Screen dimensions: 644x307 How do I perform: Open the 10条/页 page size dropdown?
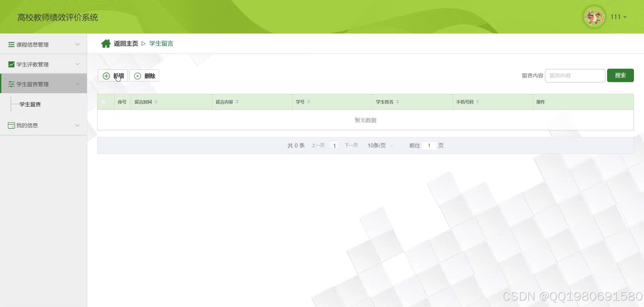pyautogui.click(x=380, y=145)
